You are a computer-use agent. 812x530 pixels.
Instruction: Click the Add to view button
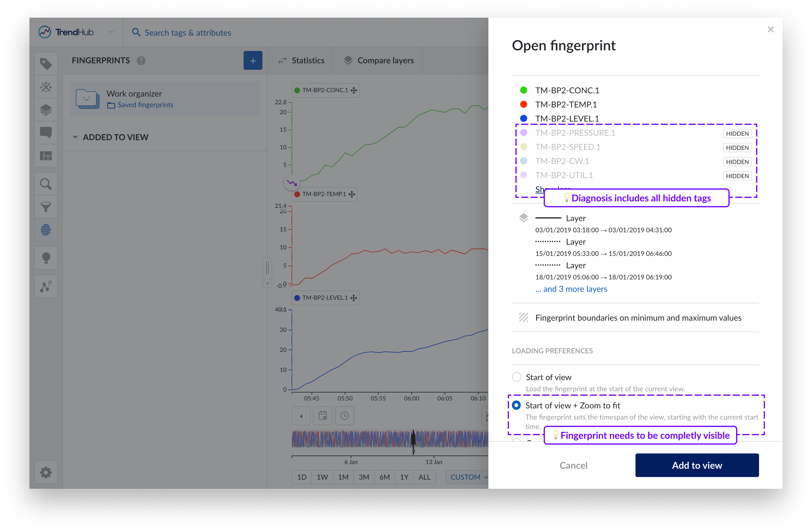(x=697, y=465)
